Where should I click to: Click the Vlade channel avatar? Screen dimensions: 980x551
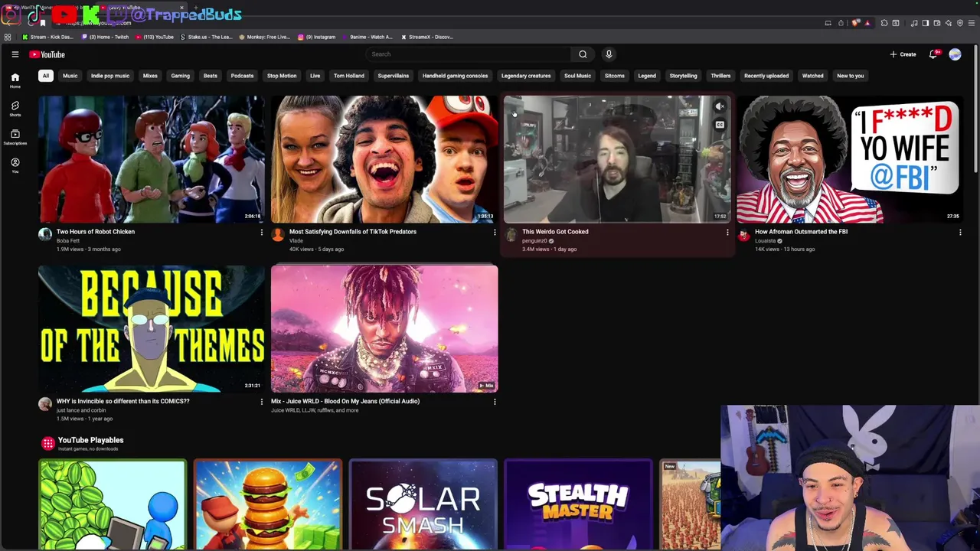pyautogui.click(x=278, y=234)
